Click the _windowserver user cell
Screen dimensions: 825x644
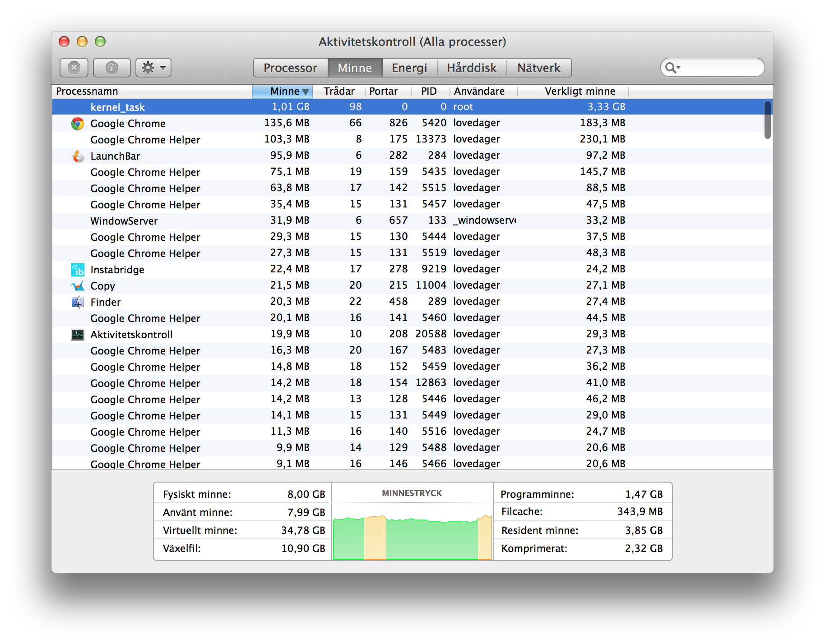[x=485, y=221]
